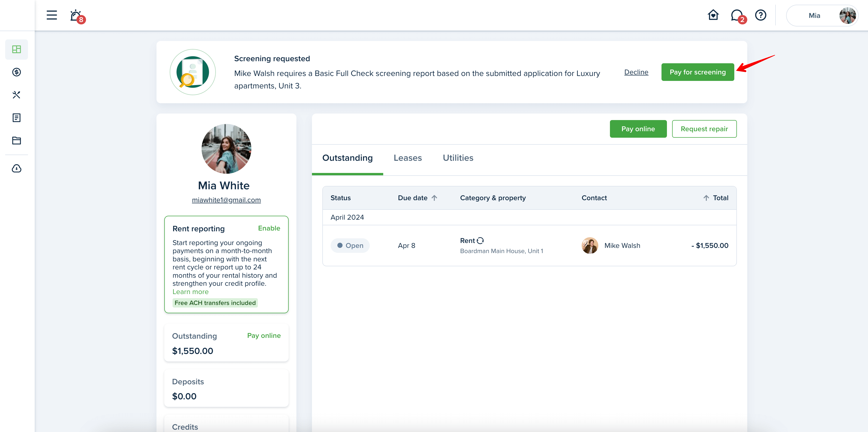The height and width of the screenshot is (432, 868).
Task: Click the April 2024 group row
Action: point(529,217)
